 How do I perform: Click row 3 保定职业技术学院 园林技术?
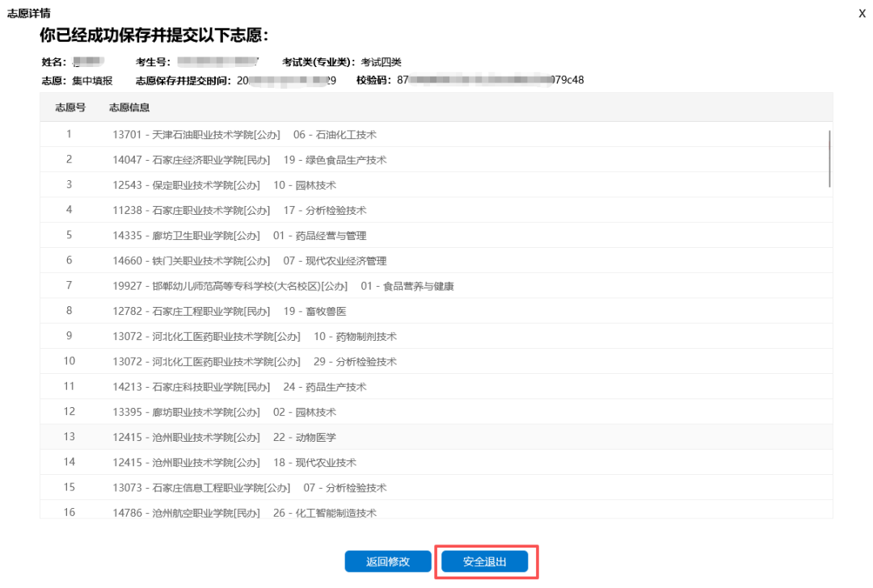tap(323, 185)
